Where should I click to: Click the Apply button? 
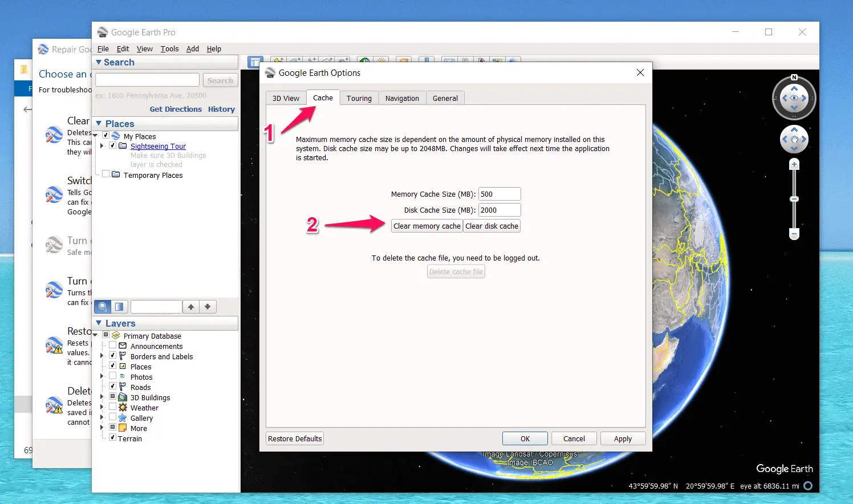tap(623, 438)
